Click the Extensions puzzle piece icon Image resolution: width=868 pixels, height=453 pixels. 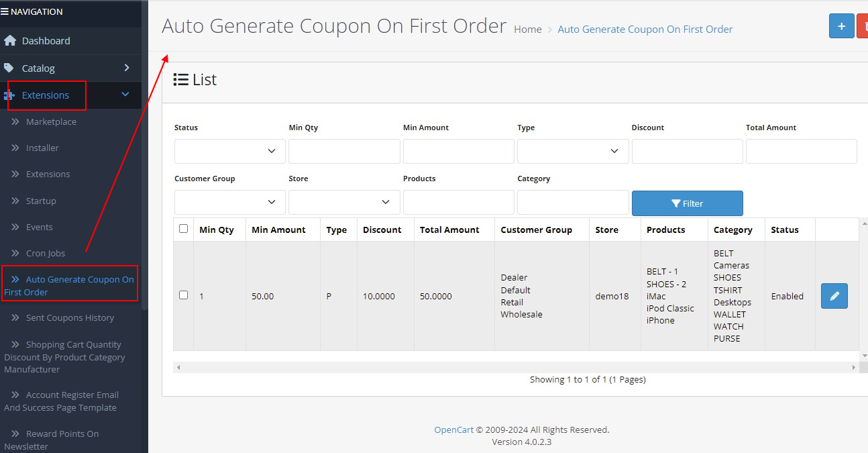coord(9,95)
